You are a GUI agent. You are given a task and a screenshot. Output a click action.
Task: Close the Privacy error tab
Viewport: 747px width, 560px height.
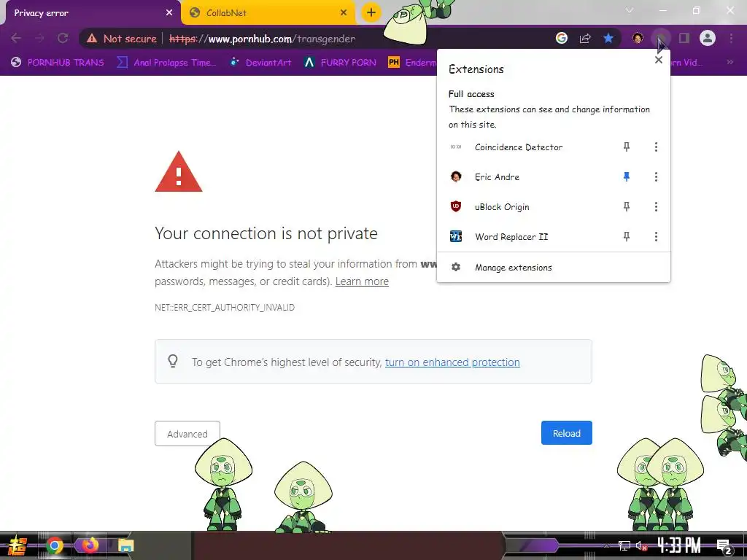click(x=169, y=13)
